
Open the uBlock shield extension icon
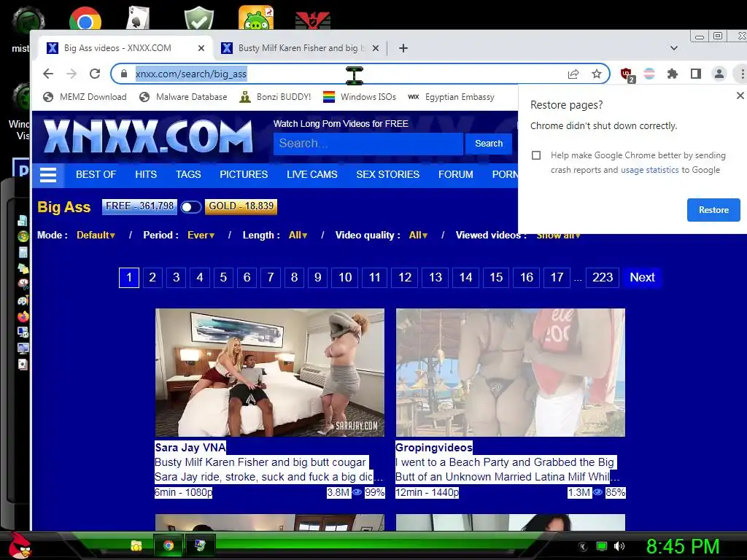tap(627, 74)
